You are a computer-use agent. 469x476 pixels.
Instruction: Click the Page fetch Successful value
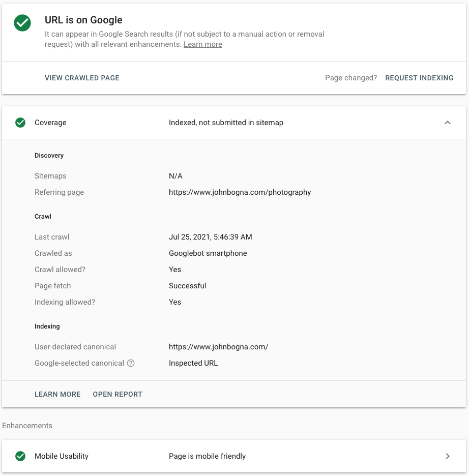click(x=187, y=286)
